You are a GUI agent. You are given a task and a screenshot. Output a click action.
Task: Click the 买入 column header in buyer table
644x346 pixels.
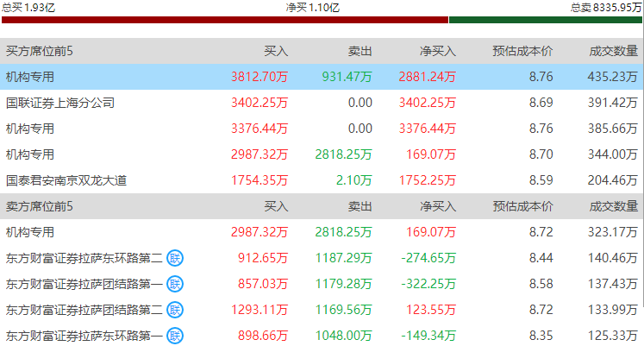(276, 51)
